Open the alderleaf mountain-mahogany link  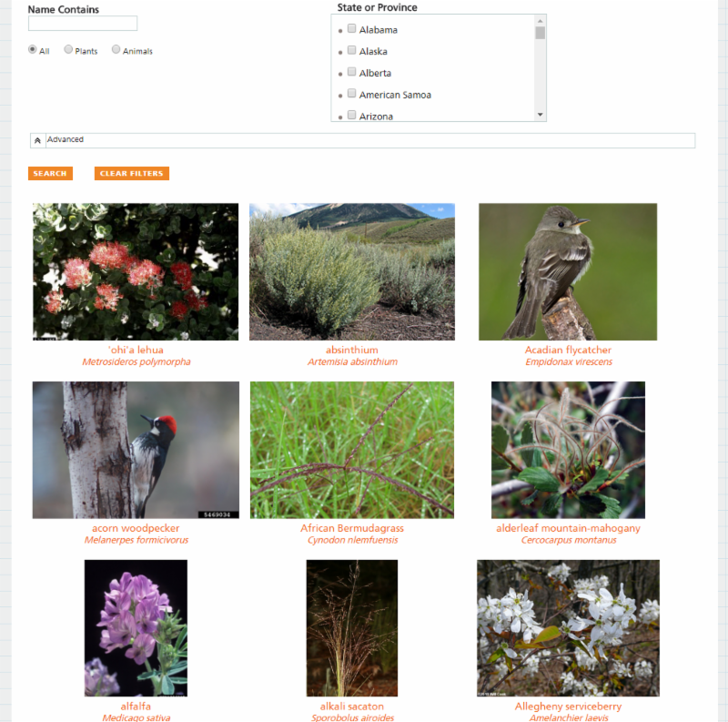coord(568,528)
